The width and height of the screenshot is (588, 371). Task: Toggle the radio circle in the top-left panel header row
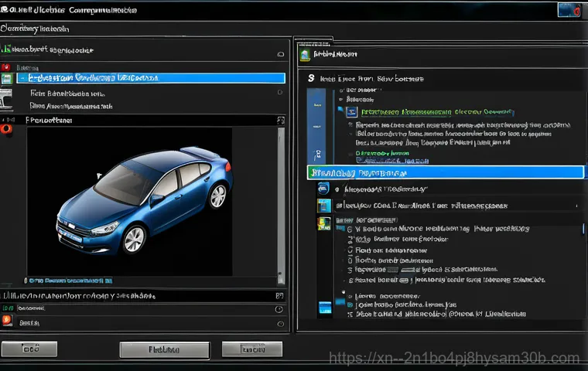279,54
